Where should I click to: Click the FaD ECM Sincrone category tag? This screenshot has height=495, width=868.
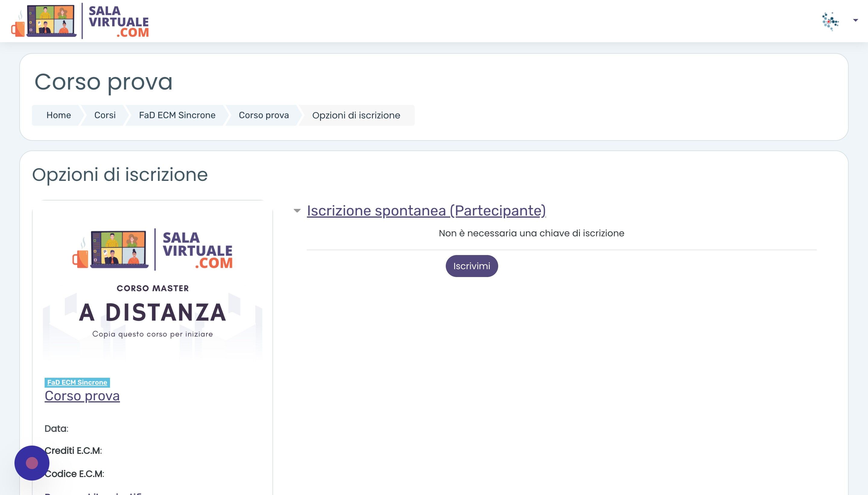77,383
